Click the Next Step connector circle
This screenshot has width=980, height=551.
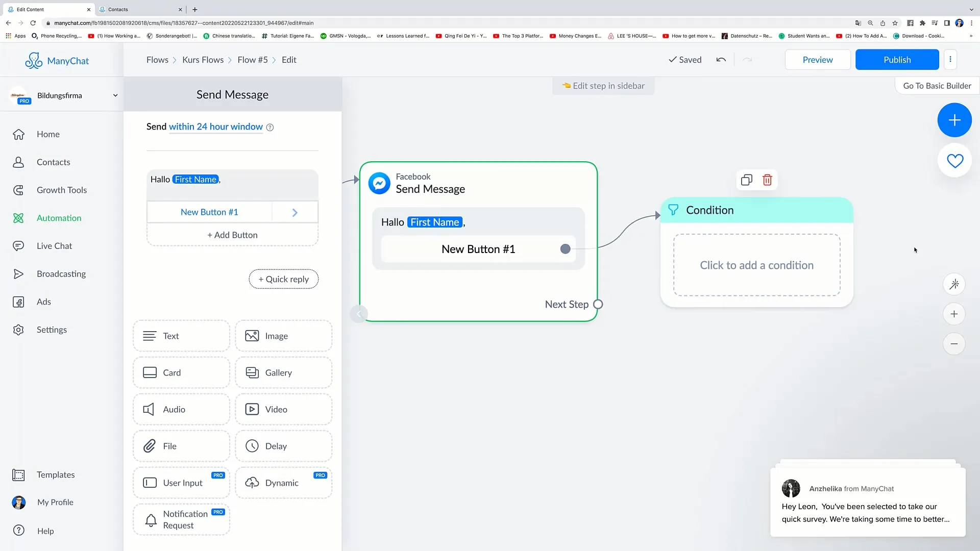[598, 305]
